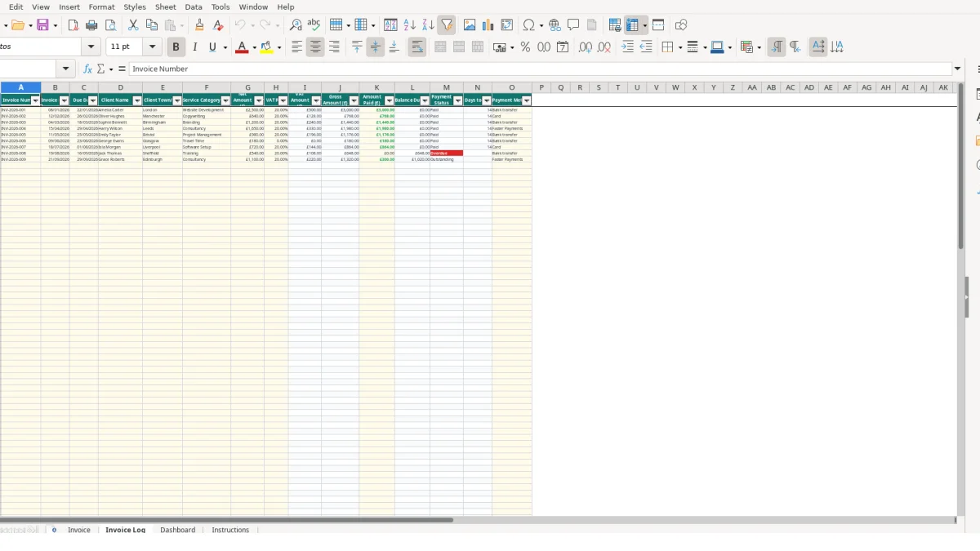The image size is (980, 551).
Task: Insert a hyperlink
Action: 555,25
